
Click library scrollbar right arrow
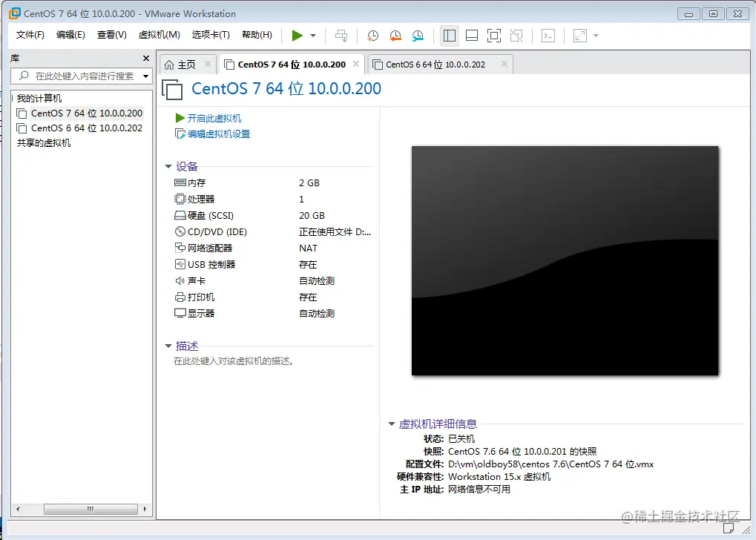[145, 509]
